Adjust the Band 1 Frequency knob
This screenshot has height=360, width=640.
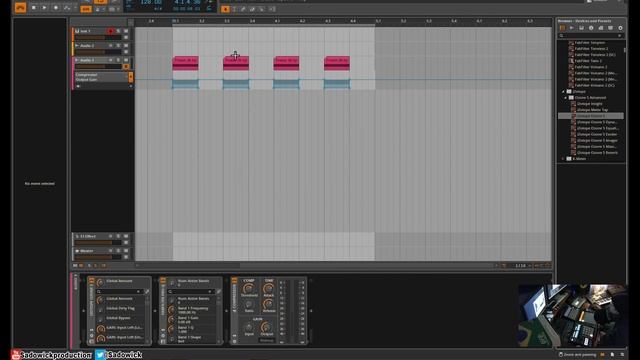(x=171, y=310)
